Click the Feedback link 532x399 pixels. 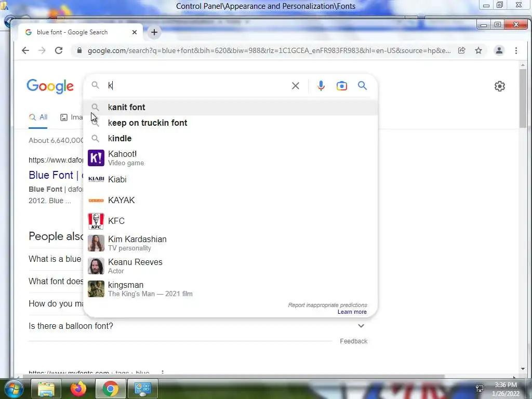[x=353, y=341]
